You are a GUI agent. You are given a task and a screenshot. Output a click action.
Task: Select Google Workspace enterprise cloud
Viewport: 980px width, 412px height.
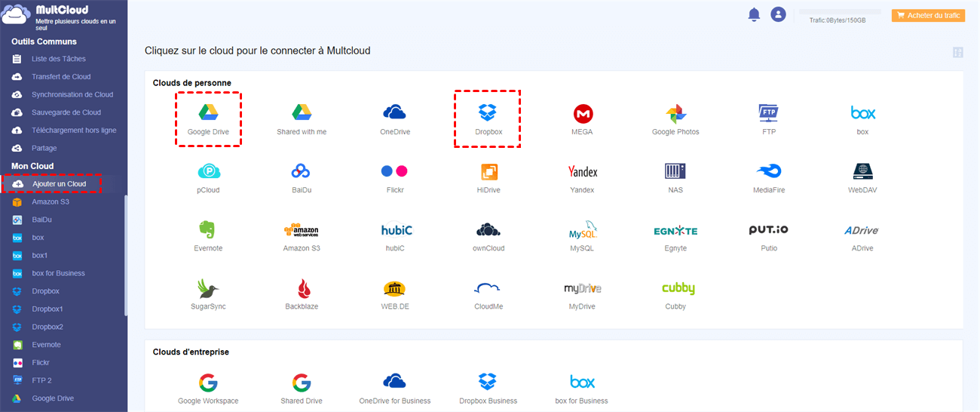(x=208, y=382)
